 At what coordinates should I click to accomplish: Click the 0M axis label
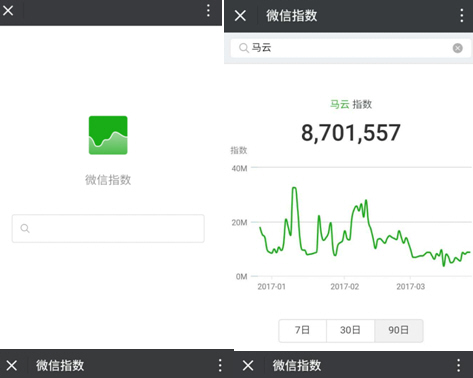(x=241, y=277)
